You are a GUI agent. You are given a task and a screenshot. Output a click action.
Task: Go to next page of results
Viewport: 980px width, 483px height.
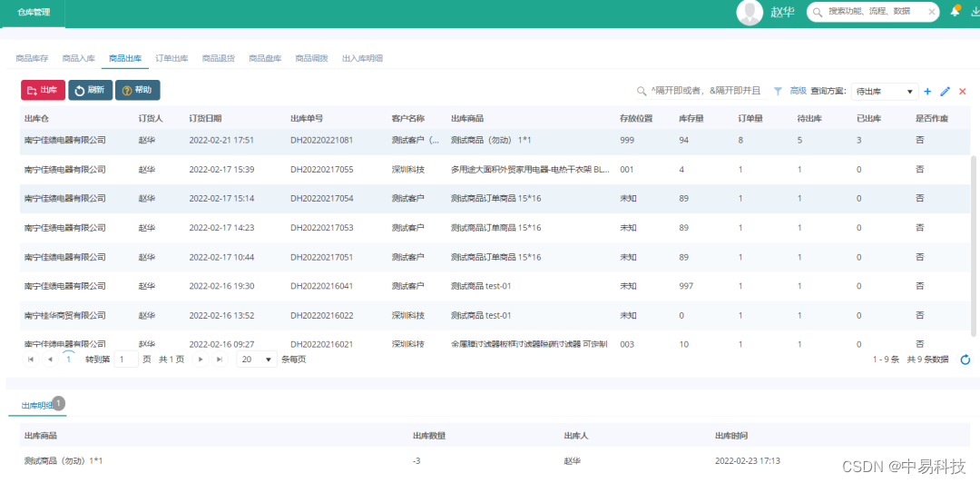(200, 360)
